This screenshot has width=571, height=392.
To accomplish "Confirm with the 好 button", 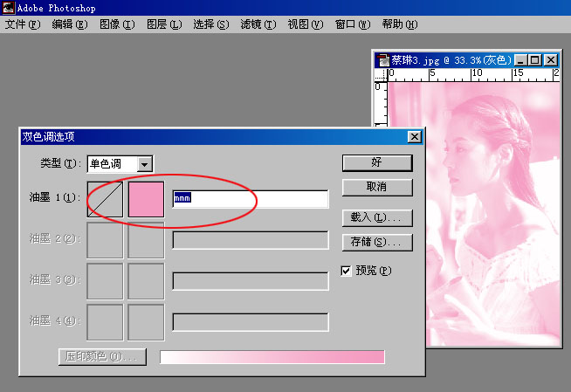I will [x=377, y=162].
